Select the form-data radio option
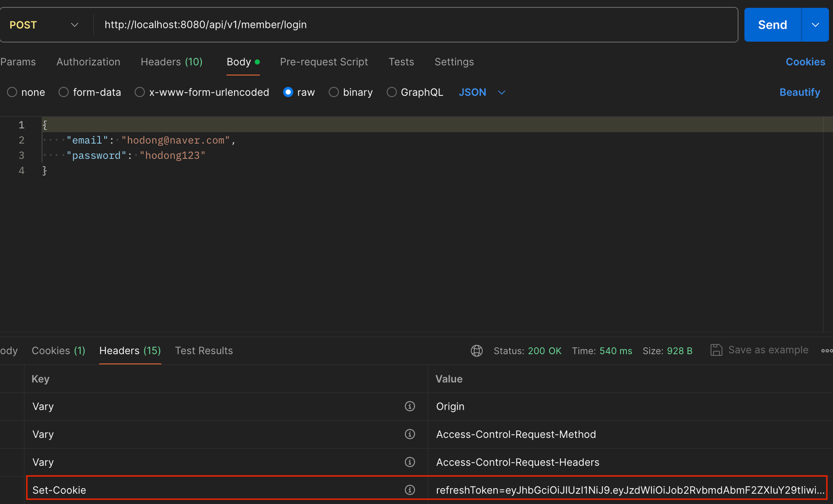 click(63, 92)
